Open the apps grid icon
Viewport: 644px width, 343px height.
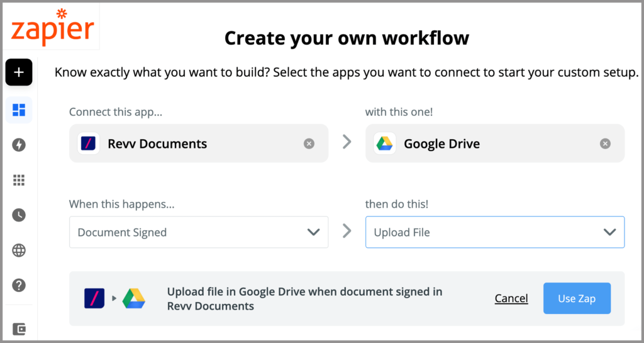[19, 180]
